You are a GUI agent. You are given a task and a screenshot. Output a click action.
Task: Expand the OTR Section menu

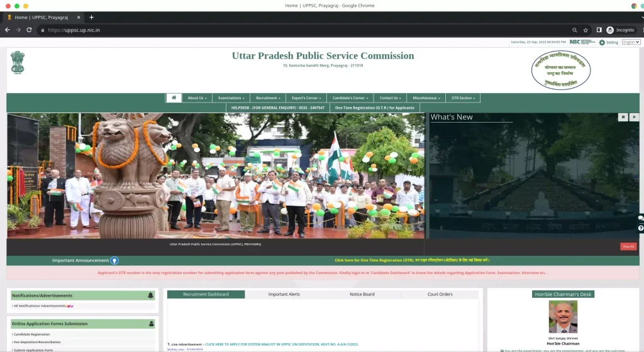(463, 98)
